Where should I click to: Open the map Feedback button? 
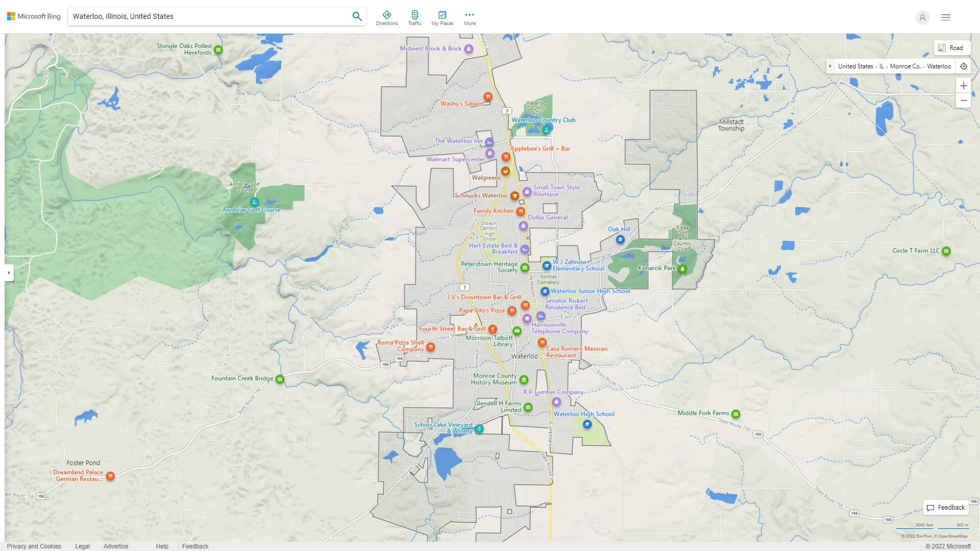[x=946, y=508]
